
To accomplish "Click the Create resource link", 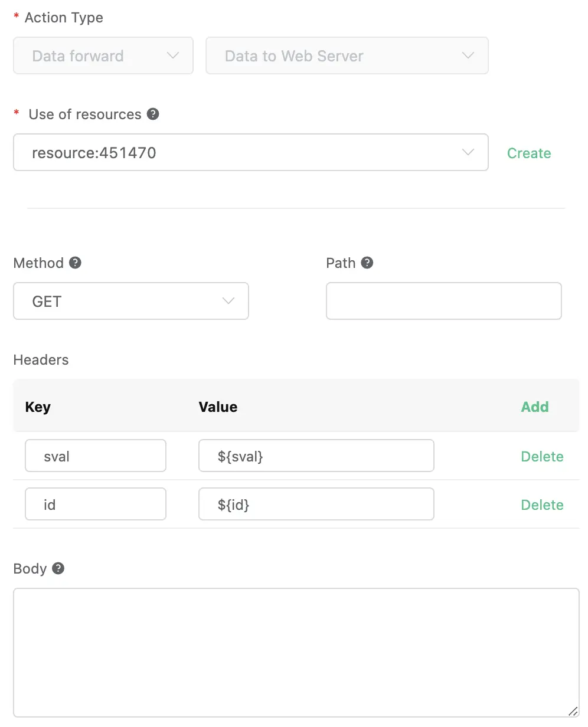I will coord(529,153).
